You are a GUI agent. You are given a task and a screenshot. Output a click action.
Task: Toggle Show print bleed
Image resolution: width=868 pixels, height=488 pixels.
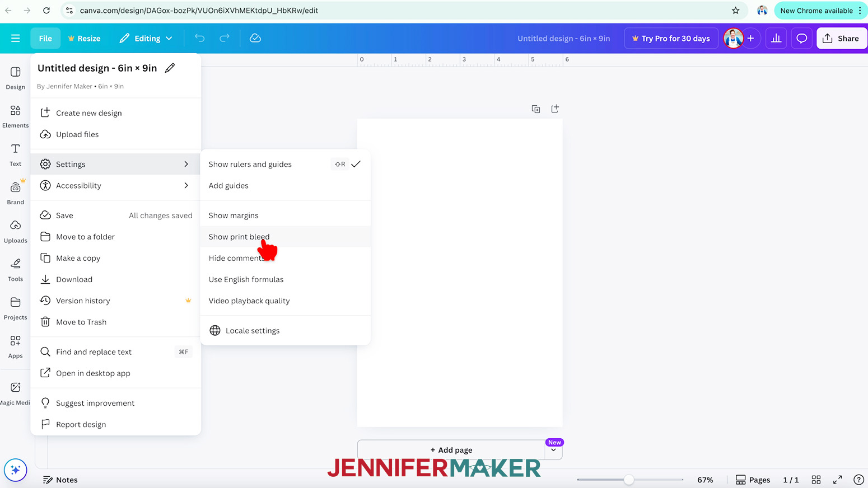point(285,237)
